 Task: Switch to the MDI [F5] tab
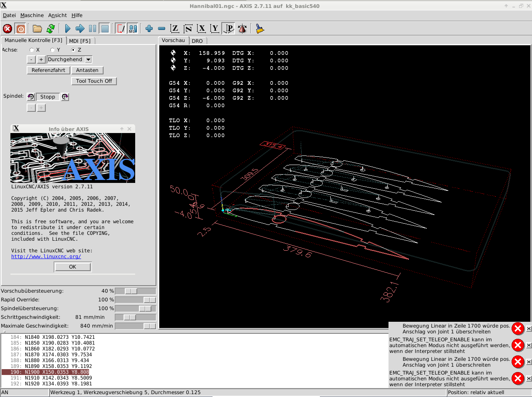point(80,41)
